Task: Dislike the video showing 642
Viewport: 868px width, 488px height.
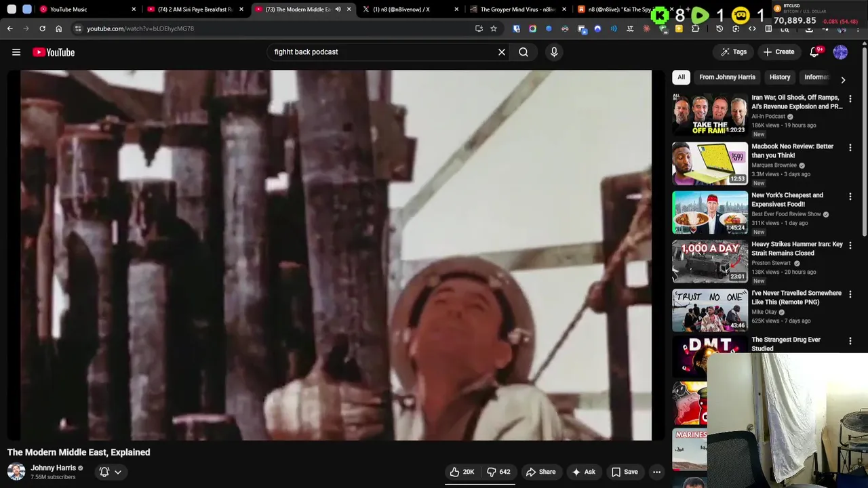Action: [498, 472]
